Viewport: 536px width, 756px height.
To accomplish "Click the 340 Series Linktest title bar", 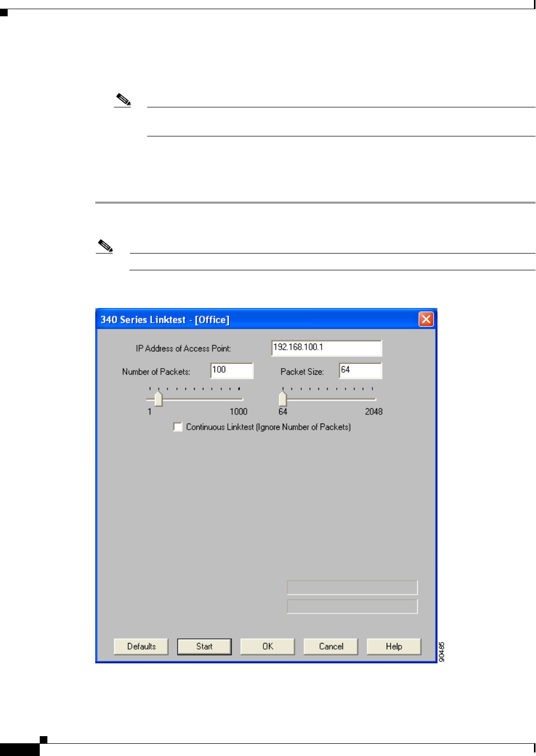I will pos(266,319).
